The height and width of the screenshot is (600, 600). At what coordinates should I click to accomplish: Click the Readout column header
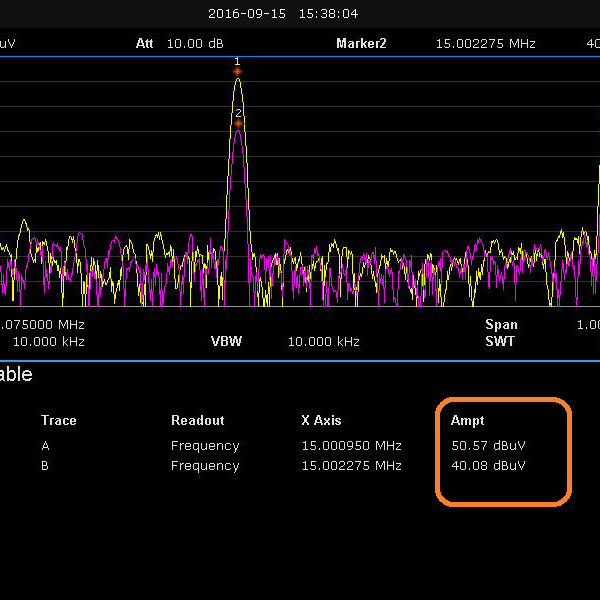click(x=198, y=421)
